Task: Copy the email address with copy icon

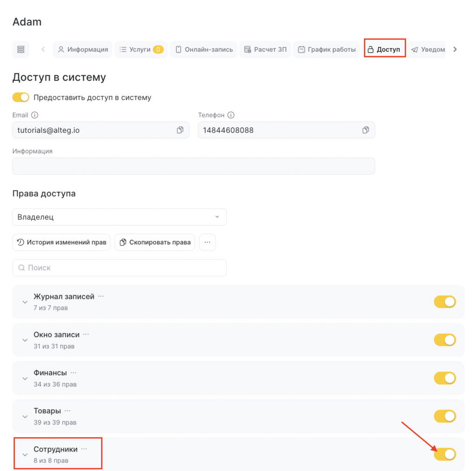Action: pos(180,130)
